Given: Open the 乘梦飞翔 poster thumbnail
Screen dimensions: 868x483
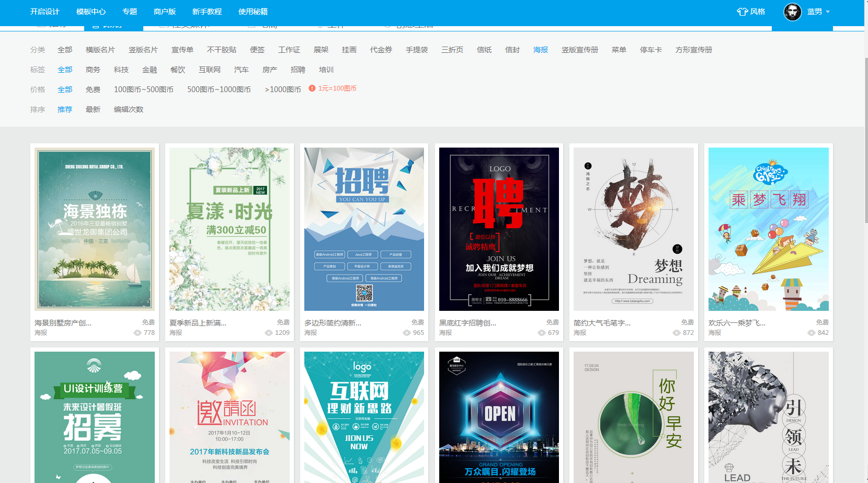Looking at the screenshot, I should pos(769,229).
